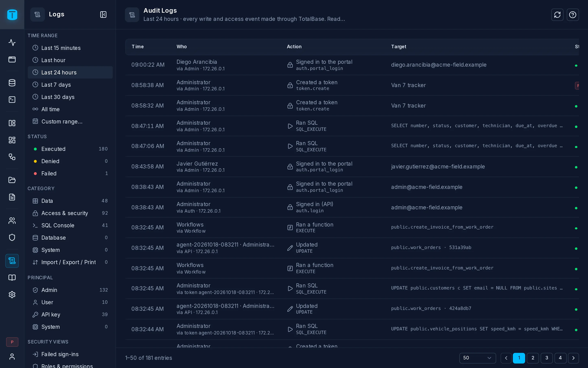This screenshot has width=588, height=368.
Task: Toggle the Executed status filter
Action: click(70, 149)
